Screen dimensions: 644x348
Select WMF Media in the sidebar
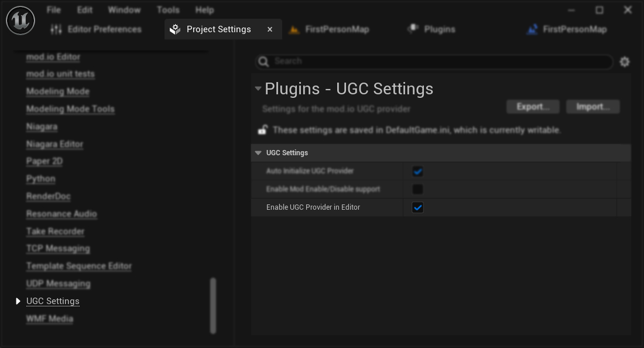coord(50,319)
